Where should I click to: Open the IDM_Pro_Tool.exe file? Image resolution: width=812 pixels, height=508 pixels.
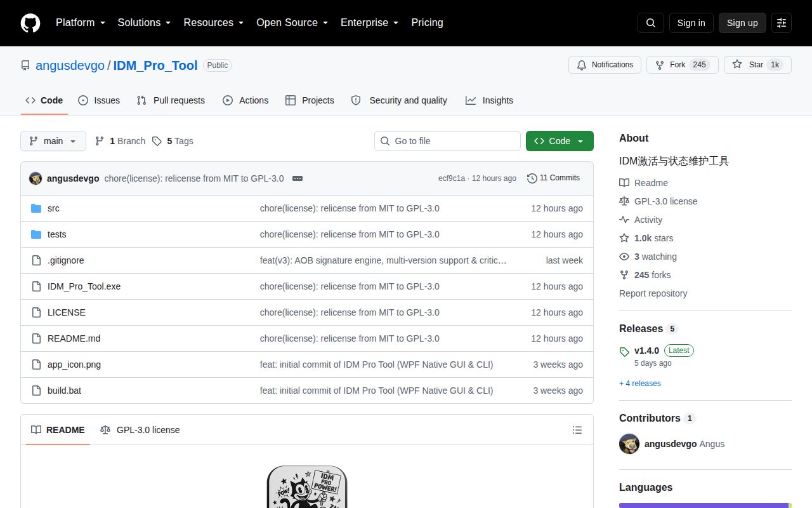click(x=84, y=286)
